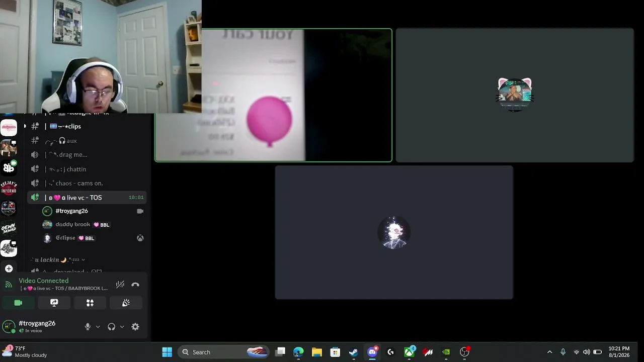Open the Ceejay's Inferno server icon

[x=9, y=188]
